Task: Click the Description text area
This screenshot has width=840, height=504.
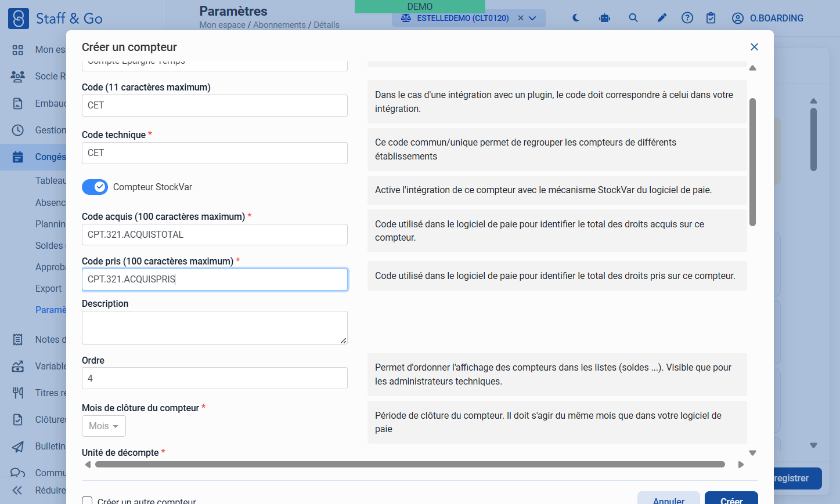Action: 215,328
